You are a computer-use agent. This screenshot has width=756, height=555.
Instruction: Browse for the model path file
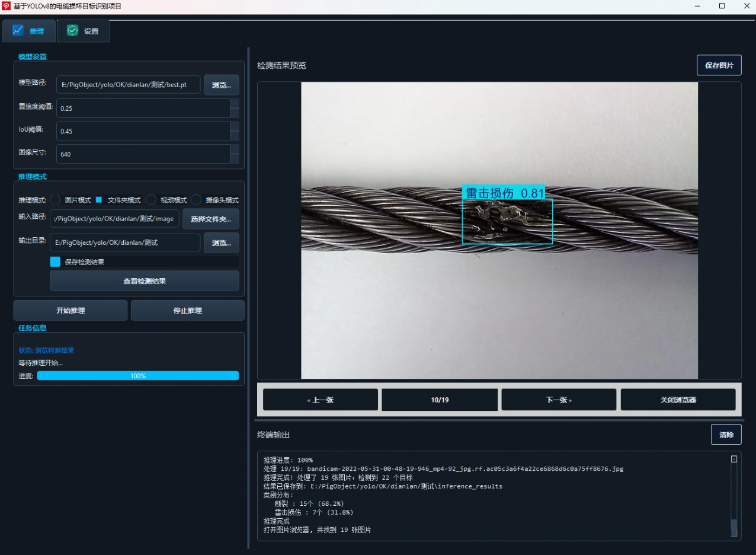point(222,85)
